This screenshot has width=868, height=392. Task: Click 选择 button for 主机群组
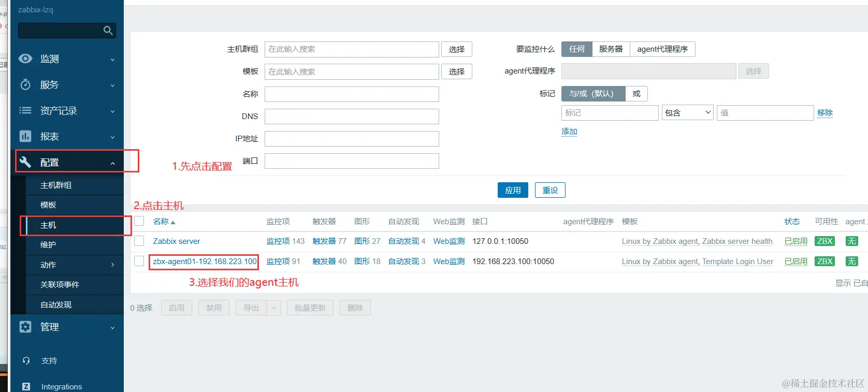457,49
